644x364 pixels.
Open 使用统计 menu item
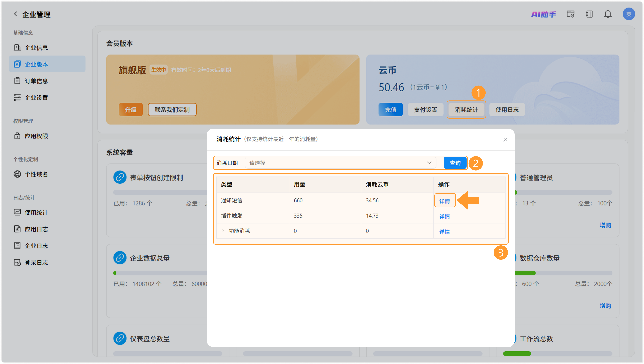tap(47, 212)
